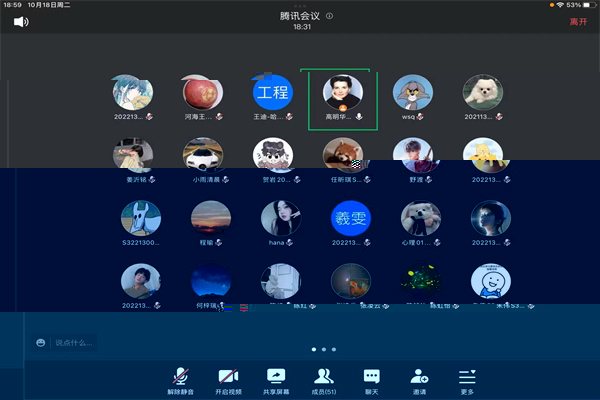This screenshot has width=600, height=400.
Task: Go to the second page indicator dot
Action: (324, 349)
